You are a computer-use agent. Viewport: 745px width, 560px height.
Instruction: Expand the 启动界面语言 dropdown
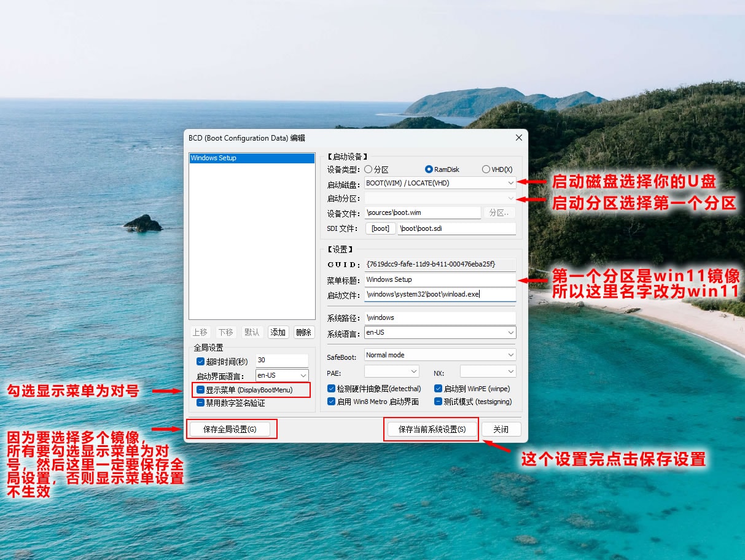[303, 375]
